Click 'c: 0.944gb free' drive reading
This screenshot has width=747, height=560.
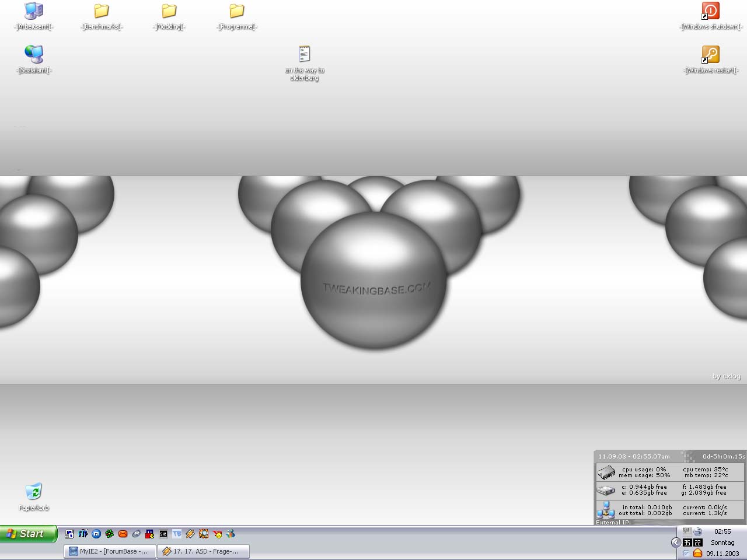pyautogui.click(x=644, y=487)
